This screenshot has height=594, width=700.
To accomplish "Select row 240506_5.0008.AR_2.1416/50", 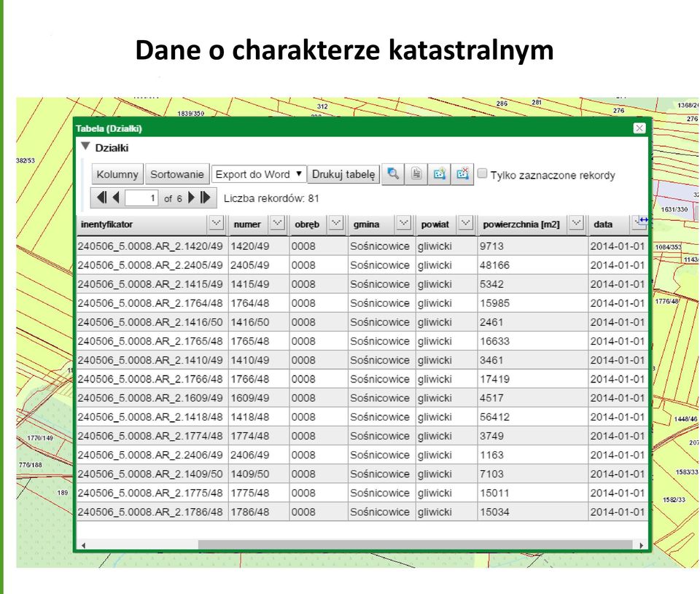I will (x=362, y=321).
